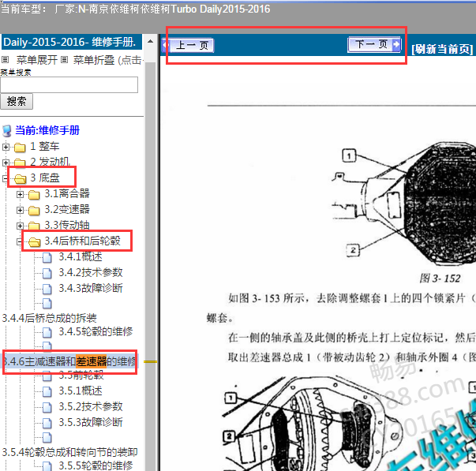Select 3.3传动轴 tree label

click(x=67, y=225)
